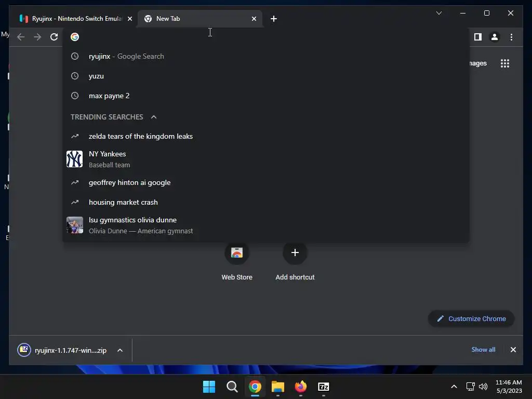
Task: Expand download options chevron for ryujinx zip
Action: 120,350
